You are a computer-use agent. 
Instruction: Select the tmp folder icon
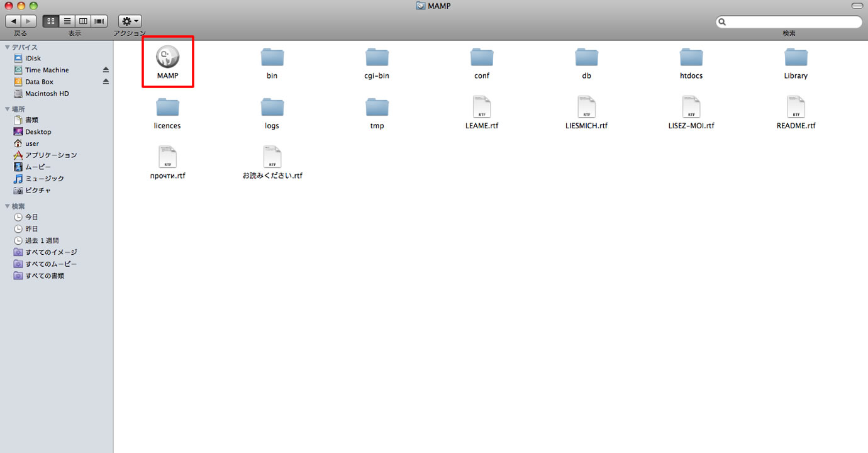point(377,108)
